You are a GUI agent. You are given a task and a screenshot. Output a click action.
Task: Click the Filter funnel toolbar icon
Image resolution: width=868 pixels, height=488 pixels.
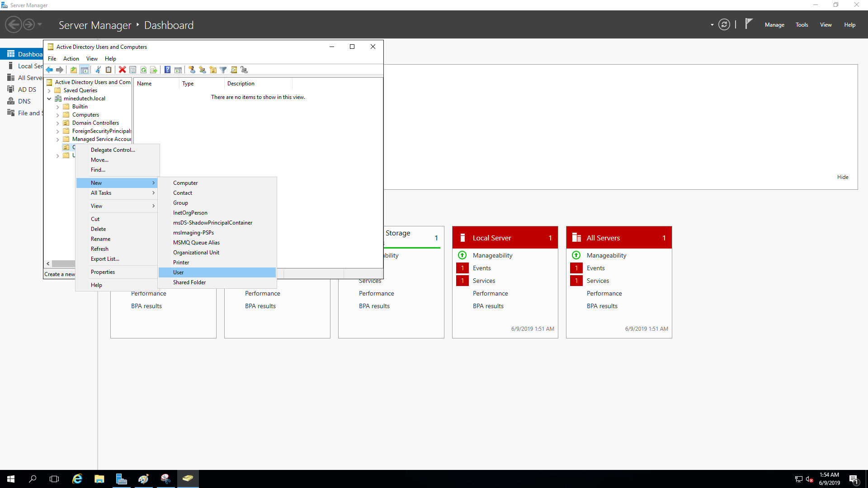[x=223, y=70]
